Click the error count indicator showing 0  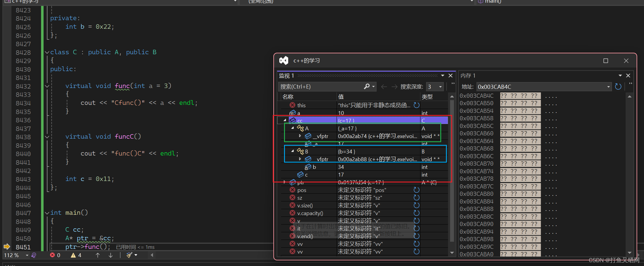pos(55,255)
